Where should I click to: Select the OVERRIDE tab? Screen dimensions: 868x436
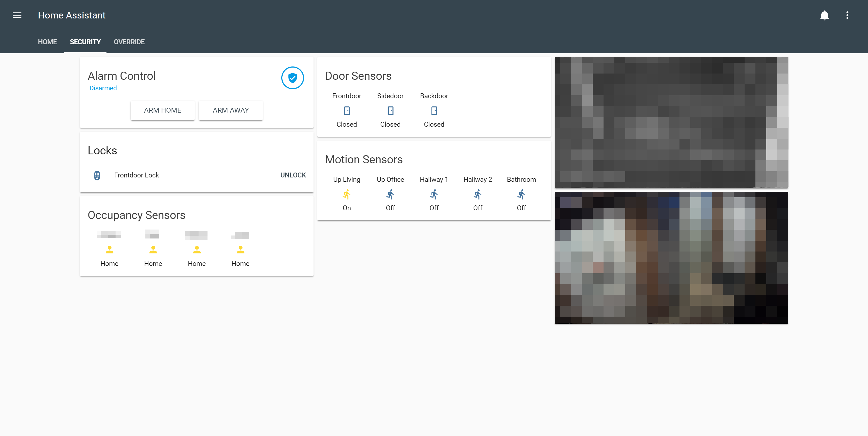[x=129, y=42]
